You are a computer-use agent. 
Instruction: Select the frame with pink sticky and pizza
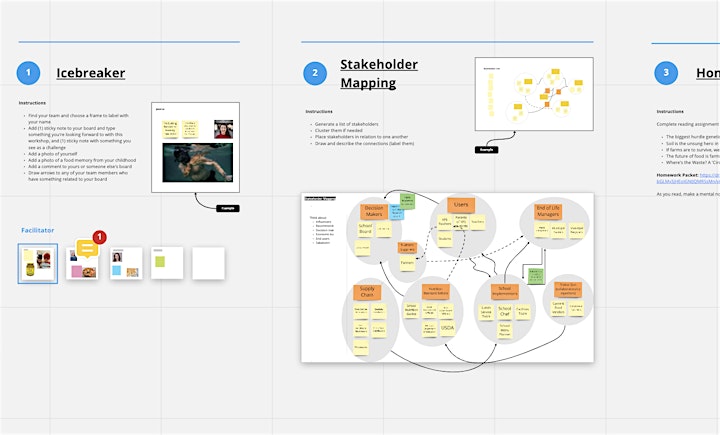click(x=82, y=264)
